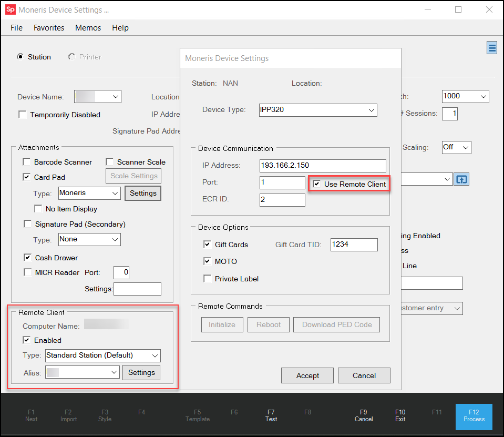Select the Station radio button
This screenshot has height=437, width=504.
click(x=20, y=57)
